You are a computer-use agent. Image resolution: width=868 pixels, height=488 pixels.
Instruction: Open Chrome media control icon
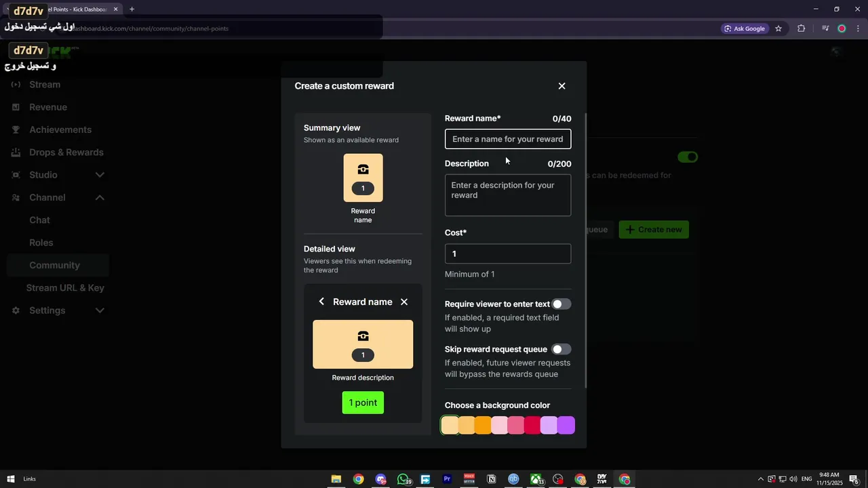click(x=825, y=28)
